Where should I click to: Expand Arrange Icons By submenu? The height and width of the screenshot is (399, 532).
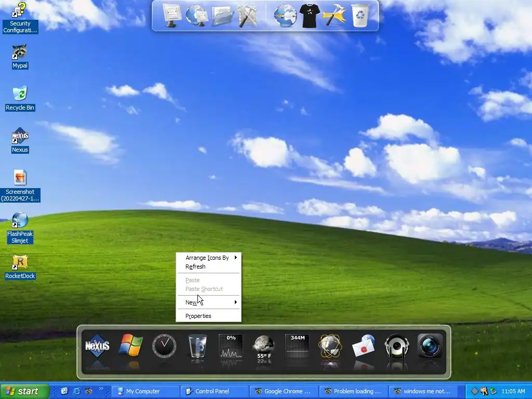(x=208, y=258)
